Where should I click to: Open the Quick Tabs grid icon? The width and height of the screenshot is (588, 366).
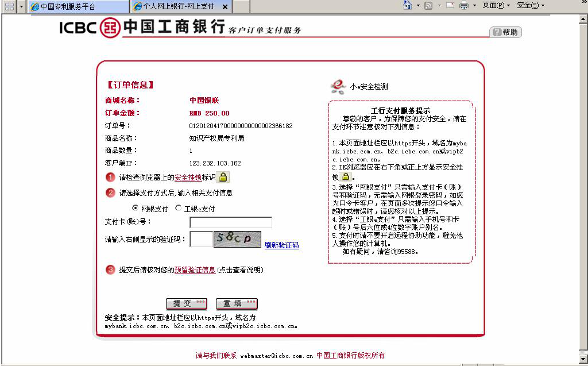[9, 6]
